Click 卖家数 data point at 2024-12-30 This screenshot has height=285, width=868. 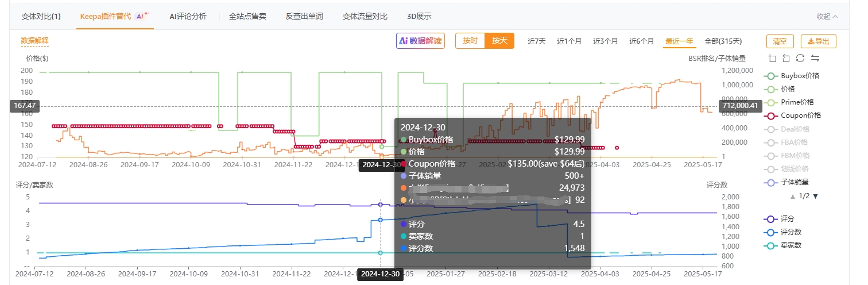pyautogui.click(x=381, y=253)
